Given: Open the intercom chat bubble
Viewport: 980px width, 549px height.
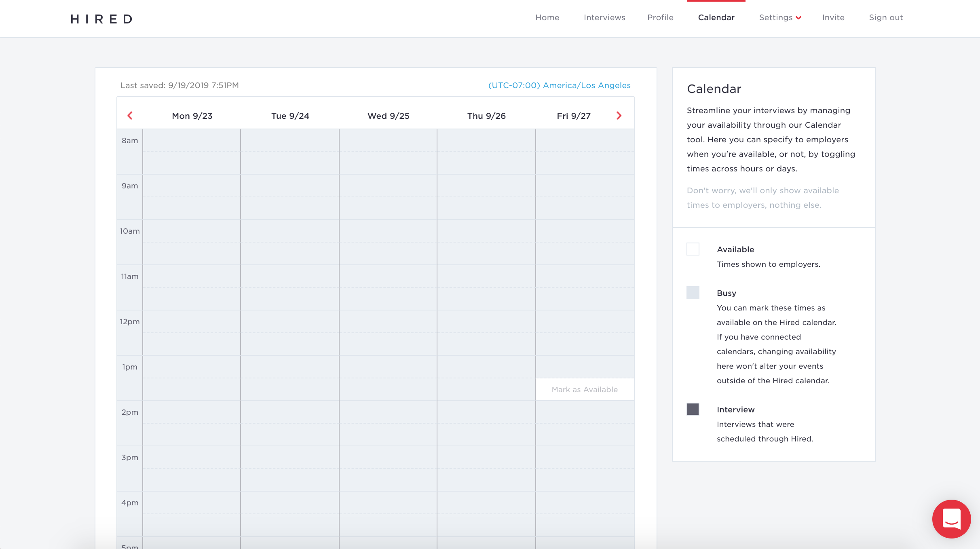Looking at the screenshot, I should click(951, 519).
